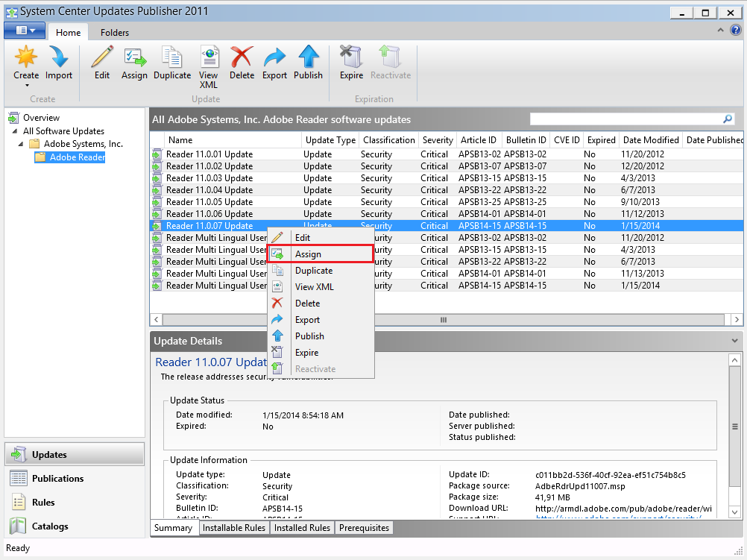Choose Delete in the context menu
The width and height of the screenshot is (747, 560).
321,303
